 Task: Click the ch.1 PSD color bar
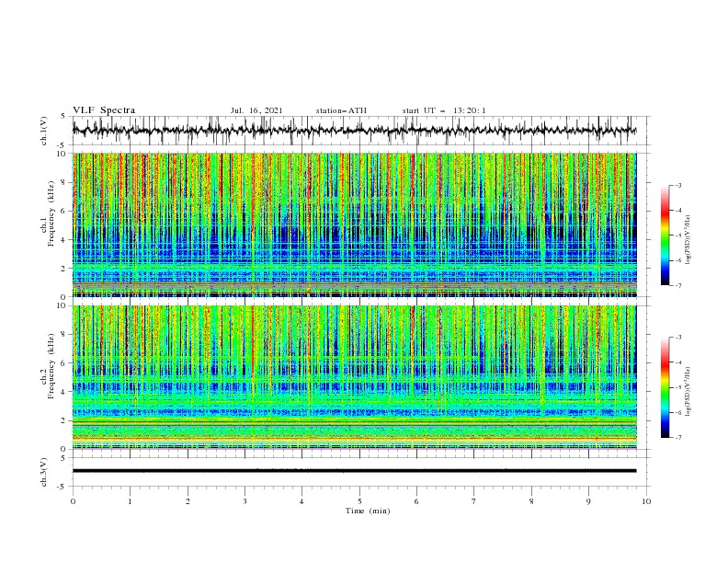point(665,236)
